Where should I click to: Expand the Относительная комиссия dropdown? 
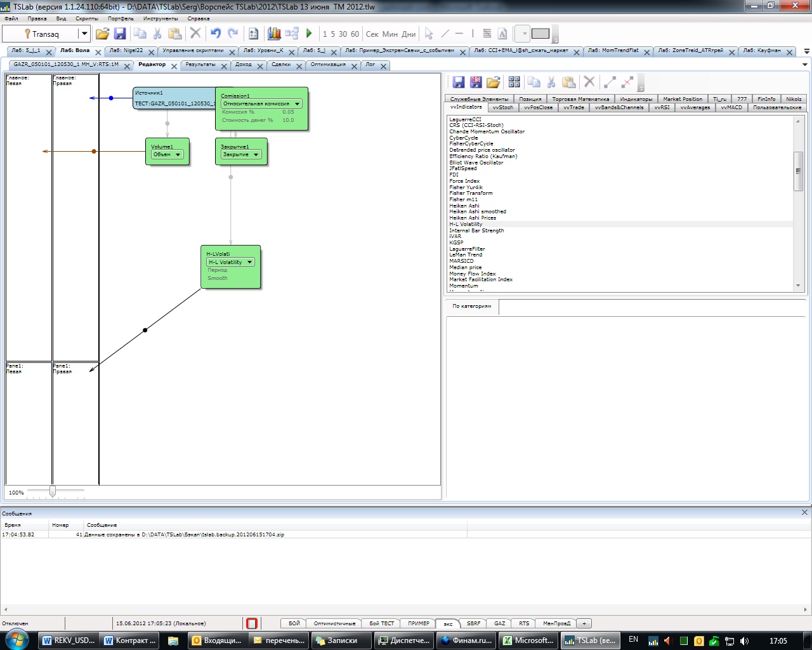pyautogui.click(x=297, y=103)
